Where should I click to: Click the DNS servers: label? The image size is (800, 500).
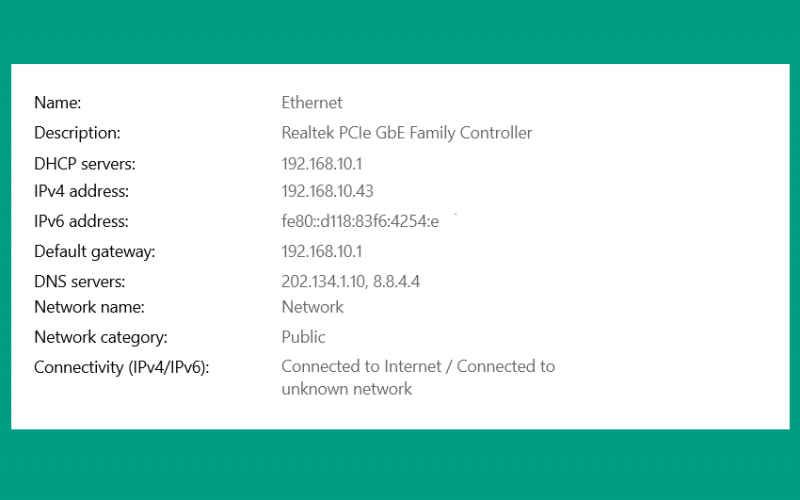[x=80, y=282]
